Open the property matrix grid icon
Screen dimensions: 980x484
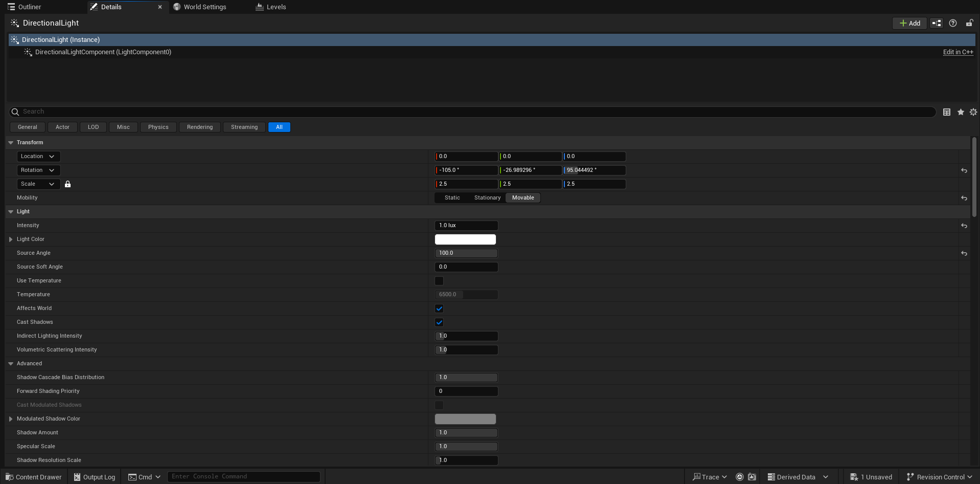tap(947, 112)
